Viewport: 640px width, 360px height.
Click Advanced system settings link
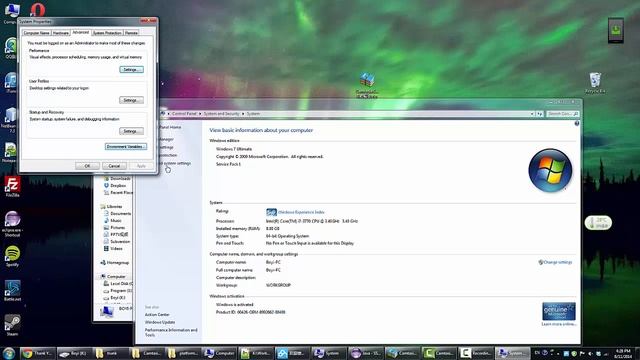175,163
